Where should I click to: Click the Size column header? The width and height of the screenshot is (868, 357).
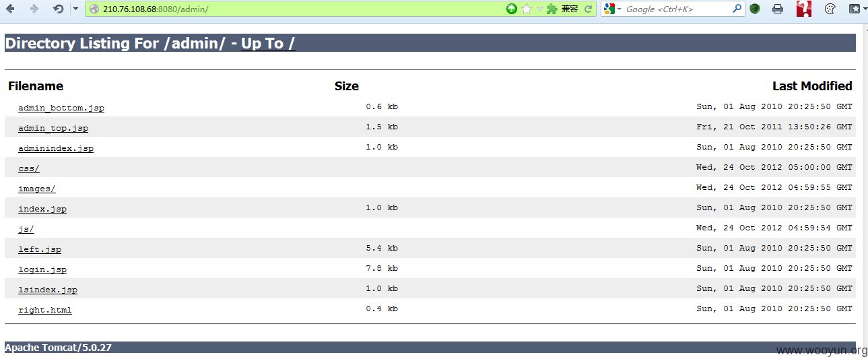click(x=347, y=86)
